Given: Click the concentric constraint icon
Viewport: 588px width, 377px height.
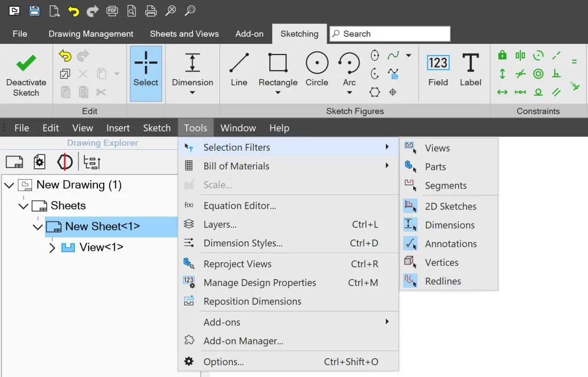Looking at the screenshot, I should pyautogui.click(x=538, y=74).
